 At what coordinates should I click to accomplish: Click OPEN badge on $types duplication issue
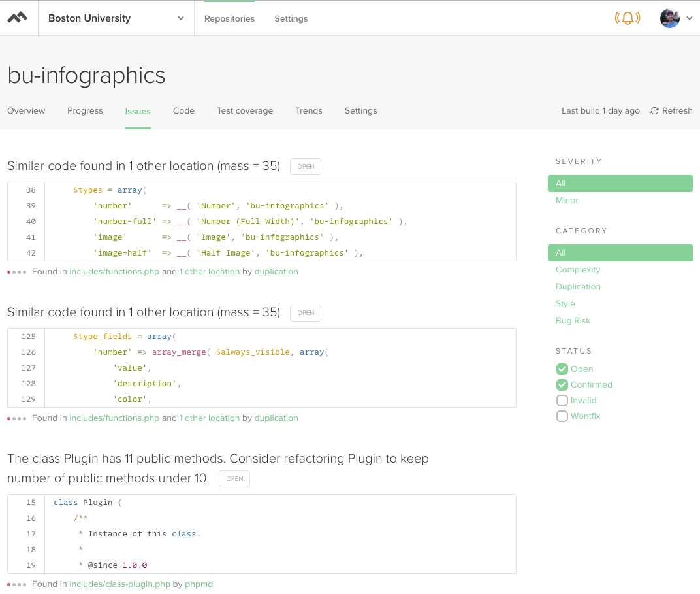(306, 167)
